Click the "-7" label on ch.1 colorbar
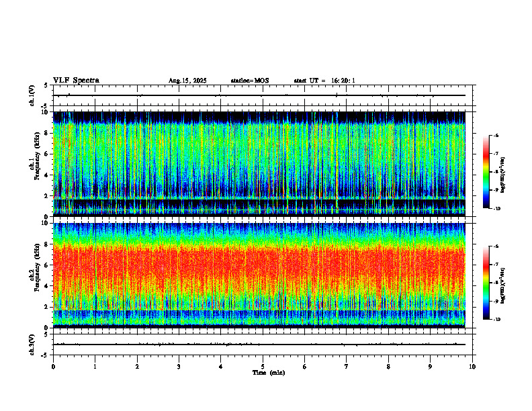Viewport: 532px width, 411px height. click(x=496, y=154)
